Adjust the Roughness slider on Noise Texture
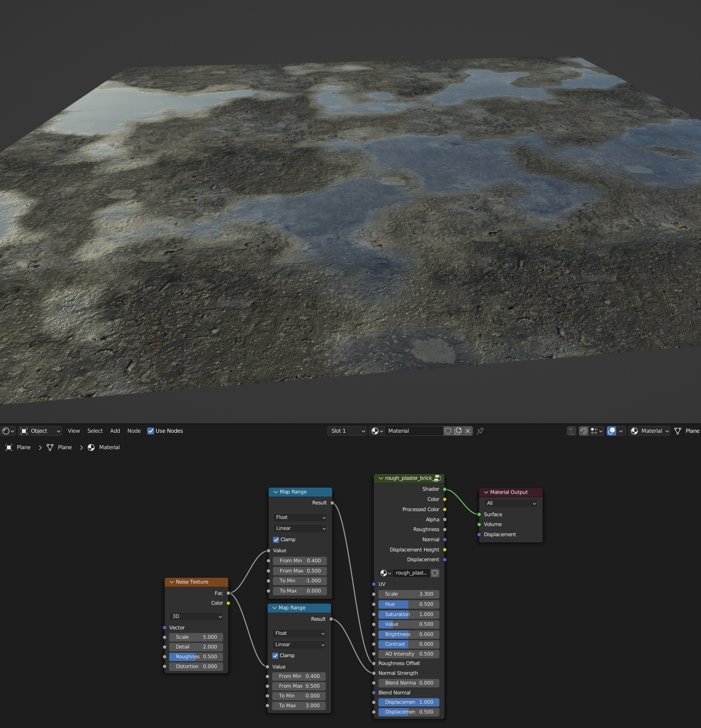The image size is (701, 728). (196, 657)
